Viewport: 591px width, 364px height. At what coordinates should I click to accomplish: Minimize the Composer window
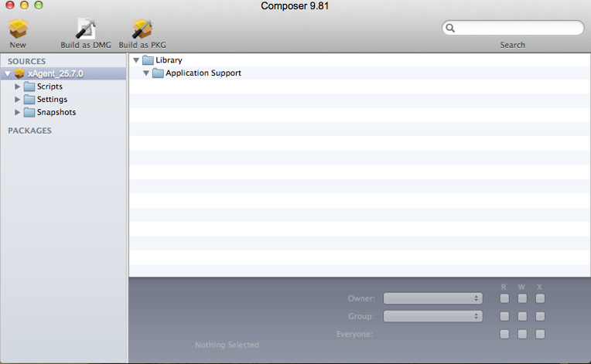[x=24, y=5]
